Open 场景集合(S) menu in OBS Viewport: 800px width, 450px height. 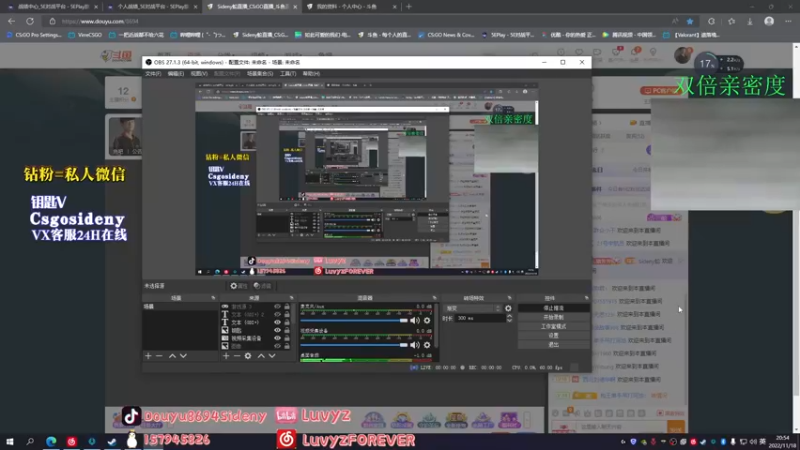[x=260, y=74]
